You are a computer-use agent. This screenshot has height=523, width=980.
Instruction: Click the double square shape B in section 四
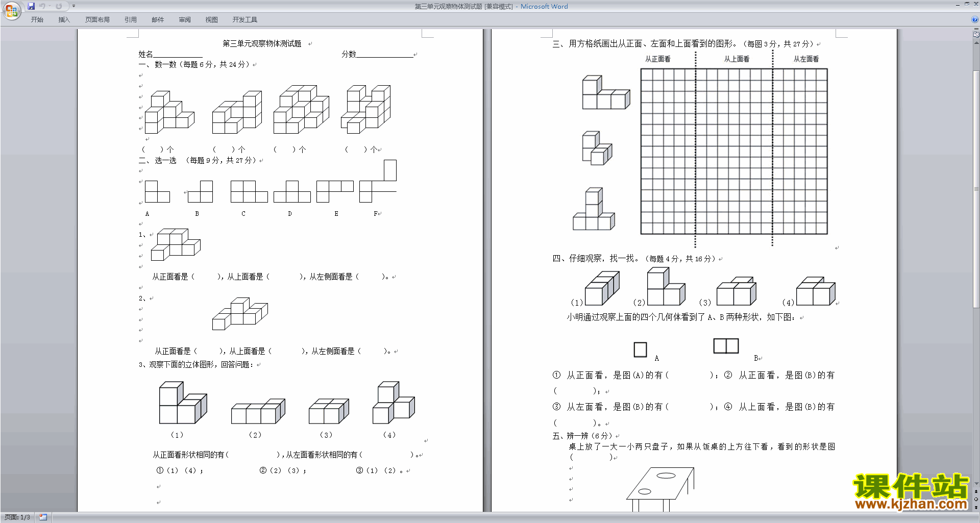[726, 346]
